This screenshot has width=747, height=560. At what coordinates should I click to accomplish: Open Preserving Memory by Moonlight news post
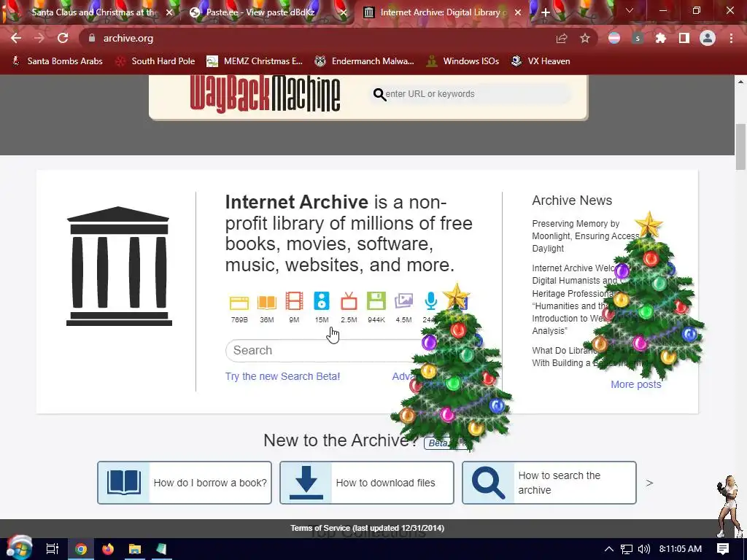(586, 236)
